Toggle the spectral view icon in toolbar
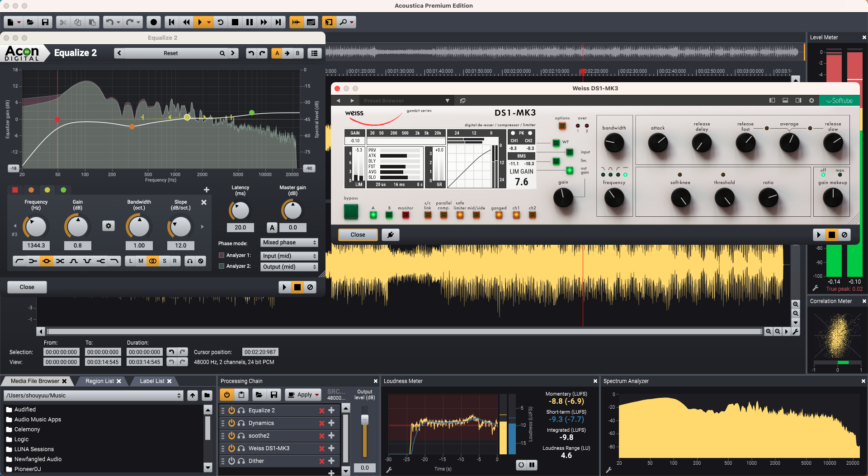 pyautogui.click(x=311, y=22)
